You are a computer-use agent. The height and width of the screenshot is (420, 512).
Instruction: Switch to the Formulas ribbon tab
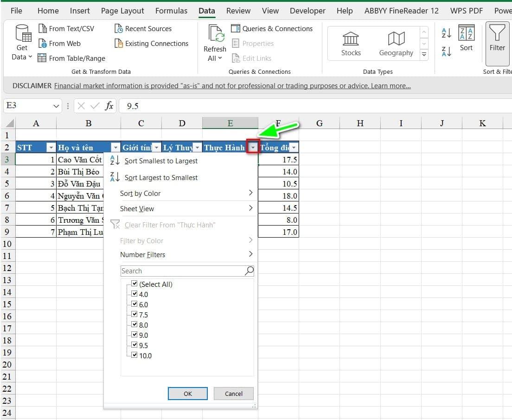pyautogui.click(x=171, y=11)
